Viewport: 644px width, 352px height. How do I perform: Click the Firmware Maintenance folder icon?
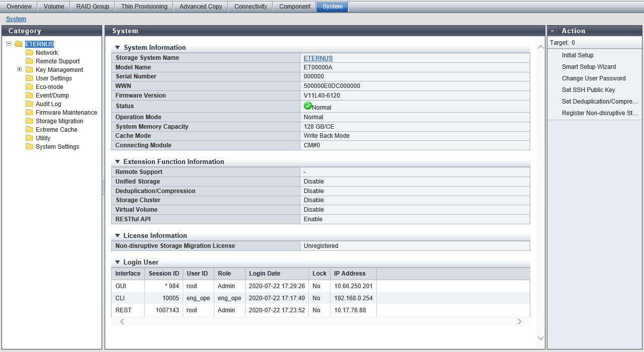[29, 113]
